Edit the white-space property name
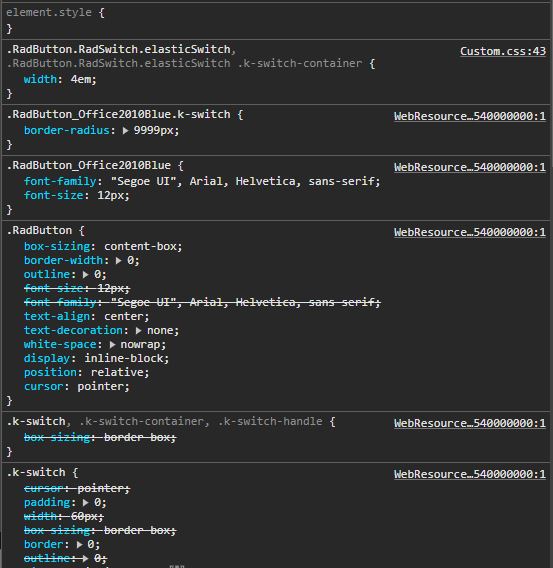Image resolution: width=553 pixels, height=568 pixels. pyautogui.click(x=60, y=344)
